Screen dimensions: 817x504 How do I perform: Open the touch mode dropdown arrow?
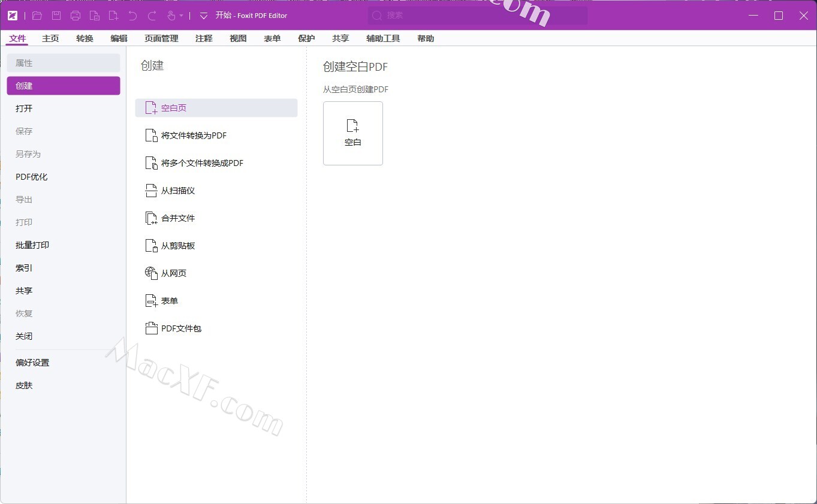pos(181,16)
